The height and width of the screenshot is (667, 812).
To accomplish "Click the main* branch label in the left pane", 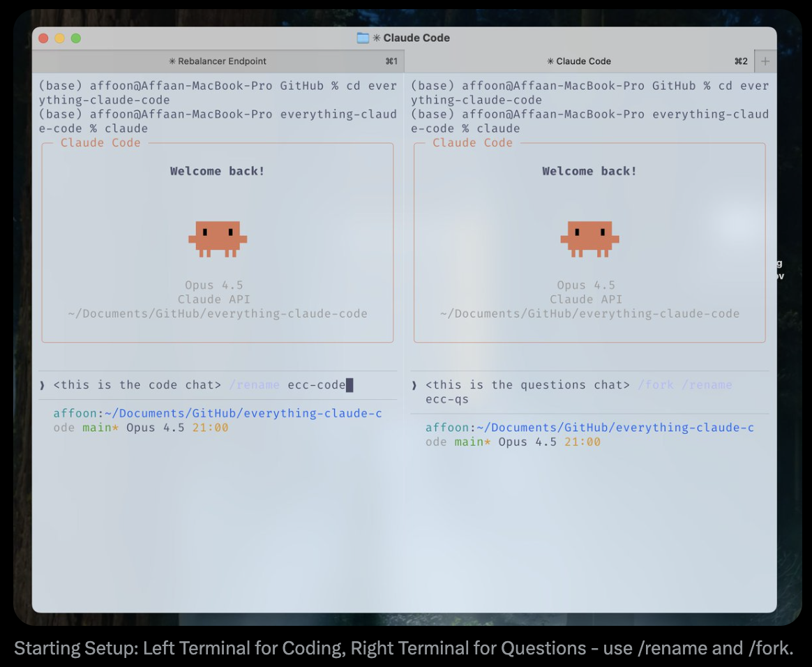I will tap(98, 428).
